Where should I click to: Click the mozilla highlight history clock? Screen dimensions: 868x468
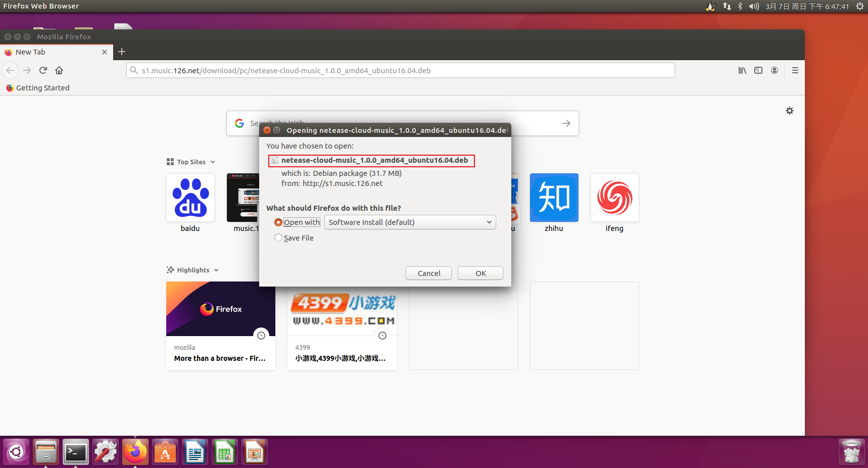click(261, 336)
